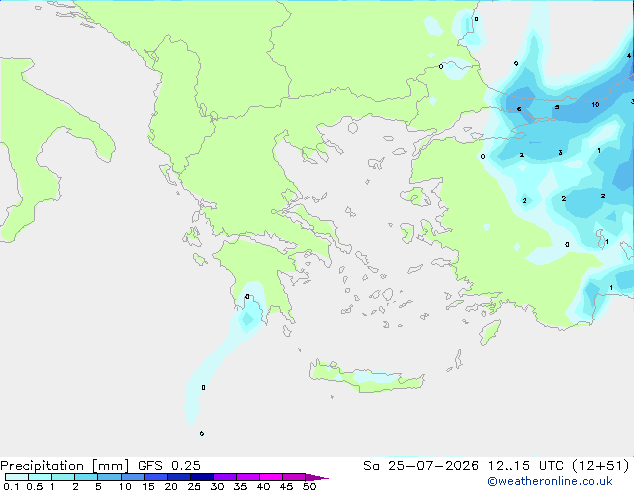This screenshot has width=634, height=490.
Task: Click the 'Sa 25-07-2026' date text
Action: (x=421, y=466)
